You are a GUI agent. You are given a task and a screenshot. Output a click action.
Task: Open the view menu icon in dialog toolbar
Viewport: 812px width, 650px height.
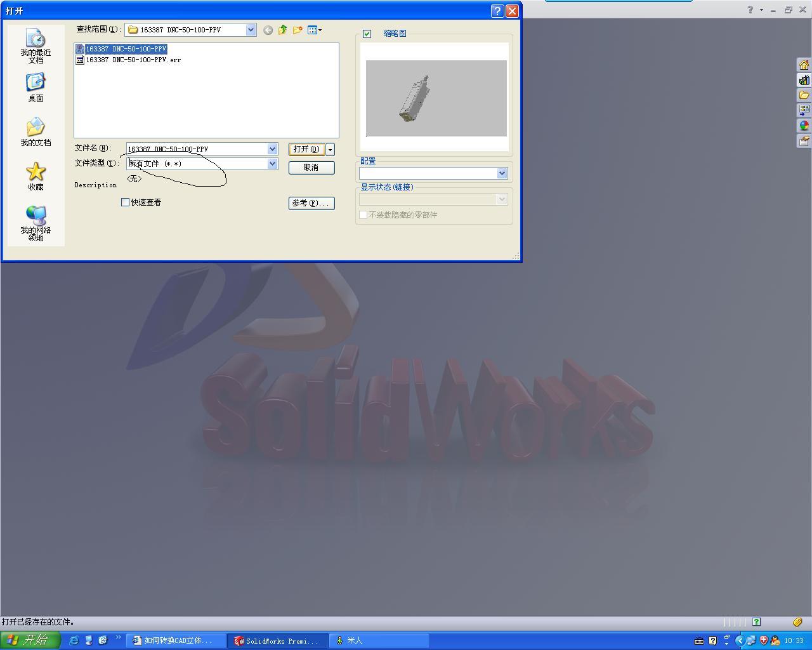[x=314, y=30]
